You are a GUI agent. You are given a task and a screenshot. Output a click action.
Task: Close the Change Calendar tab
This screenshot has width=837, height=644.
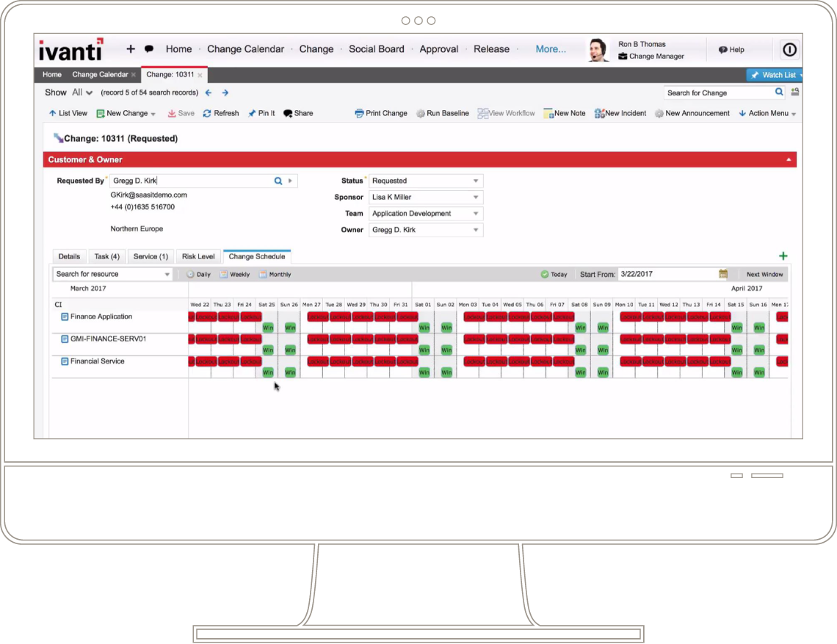click(x=134, y=75)
